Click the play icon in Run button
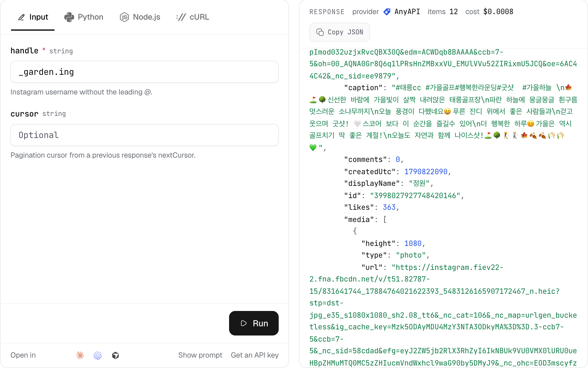 tap(244, 323)
